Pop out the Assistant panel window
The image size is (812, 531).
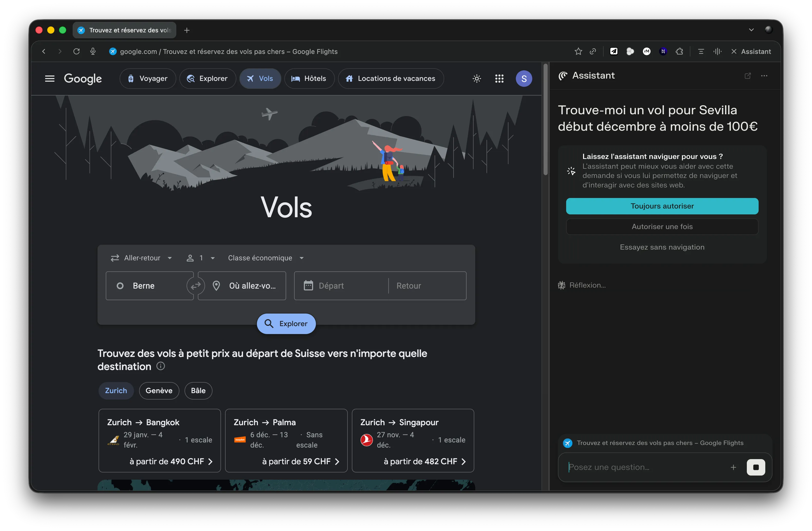(748, 76)
